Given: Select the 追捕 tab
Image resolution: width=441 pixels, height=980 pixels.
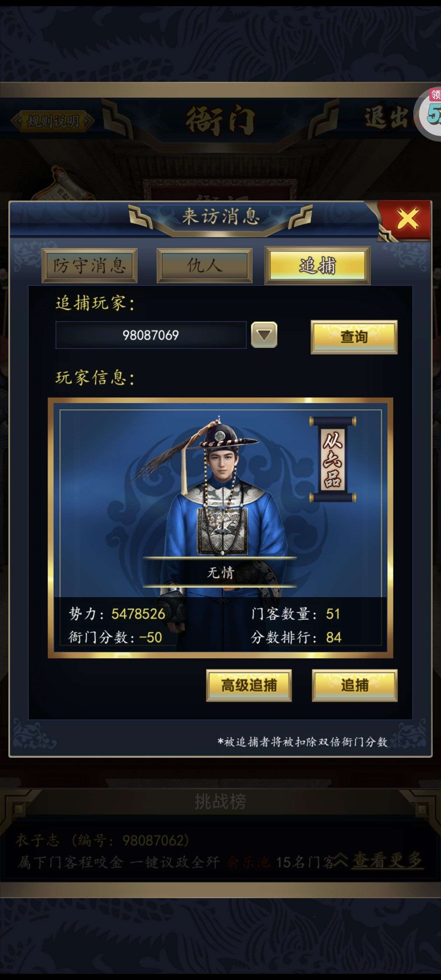Looking at the screenshot, I should point(317,265).
